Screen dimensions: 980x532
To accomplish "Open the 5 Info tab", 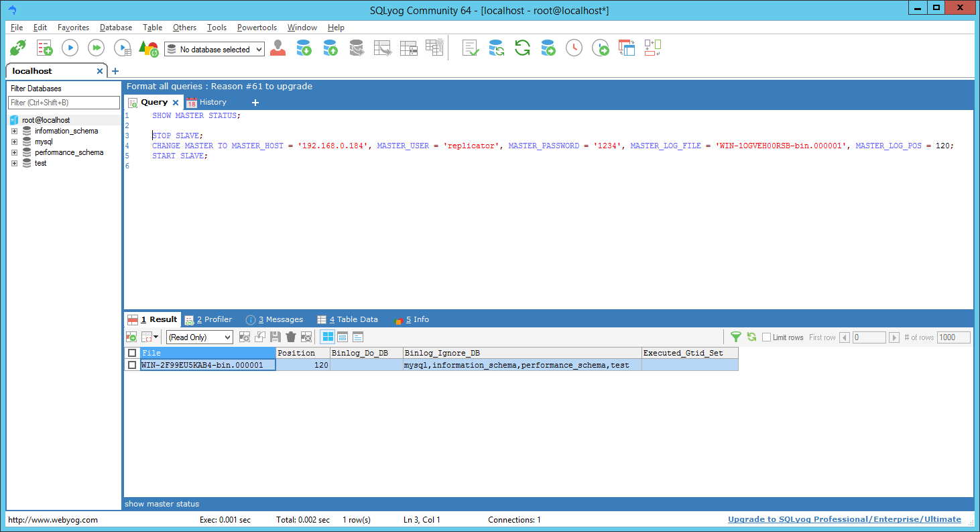I will (411, 319).
